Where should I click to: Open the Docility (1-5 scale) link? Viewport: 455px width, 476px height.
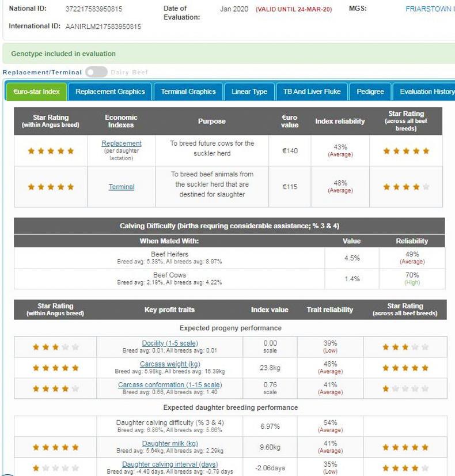tap(170, 343)
